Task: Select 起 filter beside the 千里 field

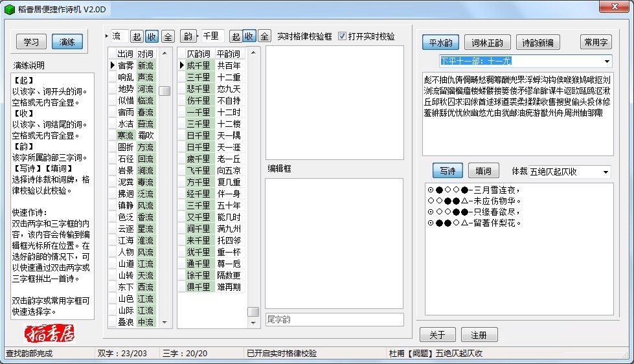Action: (x=236, y=36)
